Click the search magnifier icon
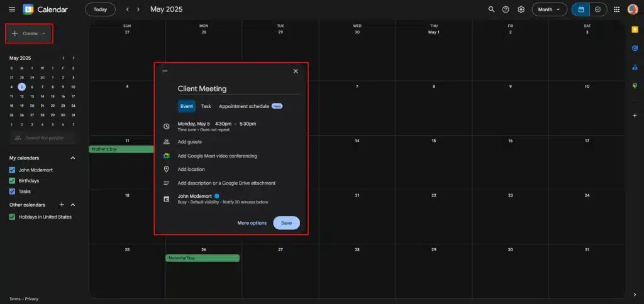 (x=492, y=9)
